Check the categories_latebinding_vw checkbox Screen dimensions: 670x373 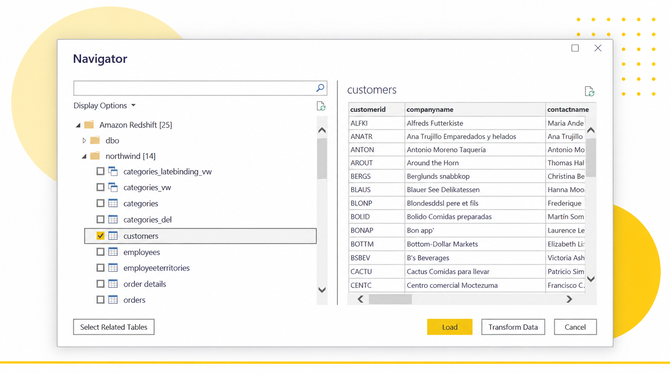(100, 171)
